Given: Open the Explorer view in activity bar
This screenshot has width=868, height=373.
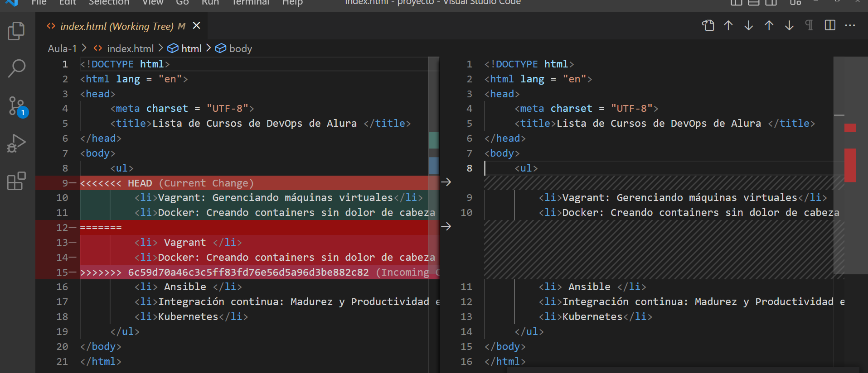Looking at the screenshot, I should click(x=17, y=31).
